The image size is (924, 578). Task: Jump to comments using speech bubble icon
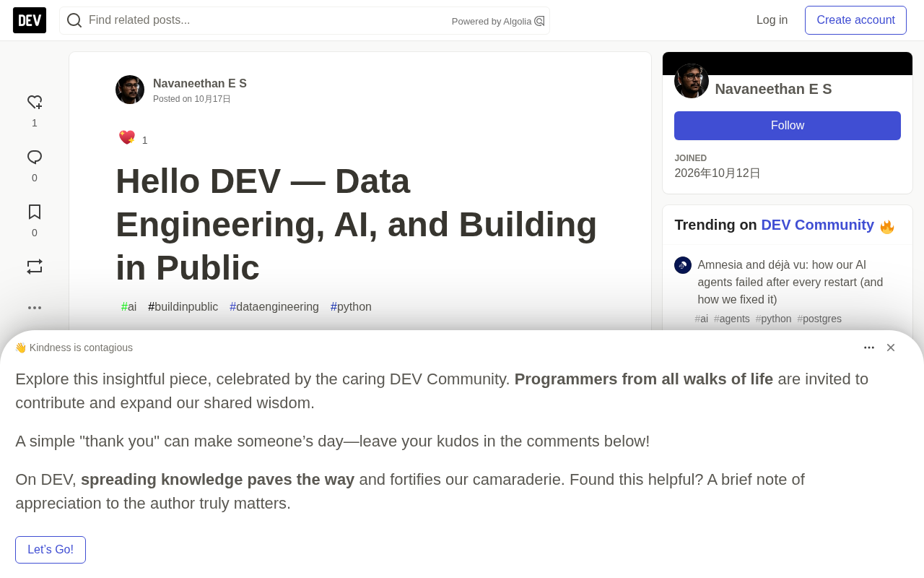[35, 158]
